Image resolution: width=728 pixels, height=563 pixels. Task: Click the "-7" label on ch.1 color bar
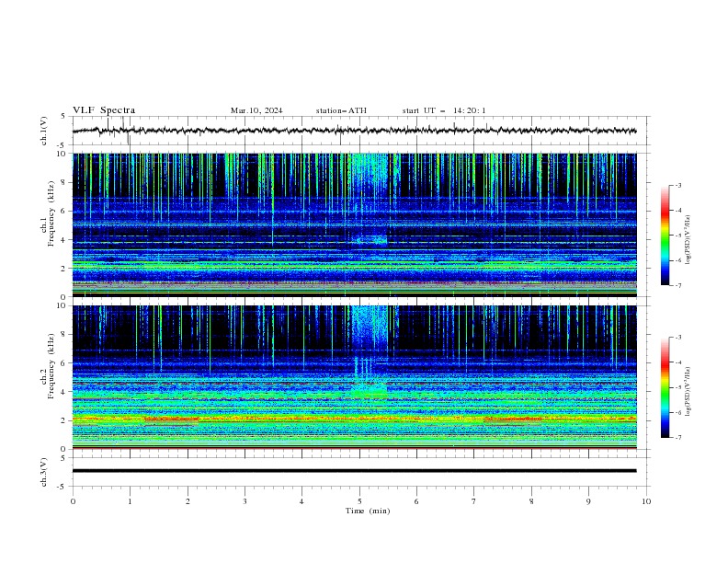tap(678, 285)
